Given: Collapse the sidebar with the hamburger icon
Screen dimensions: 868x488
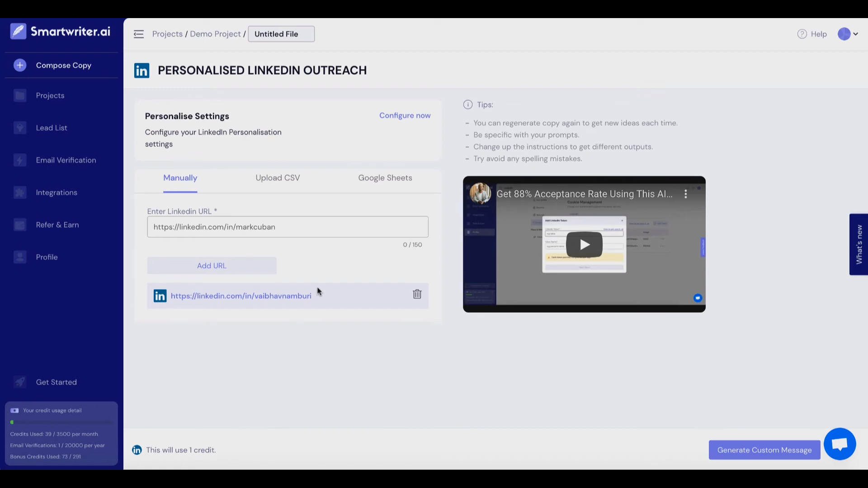Looking at the screenshot, I should click(x=139, y=34).
